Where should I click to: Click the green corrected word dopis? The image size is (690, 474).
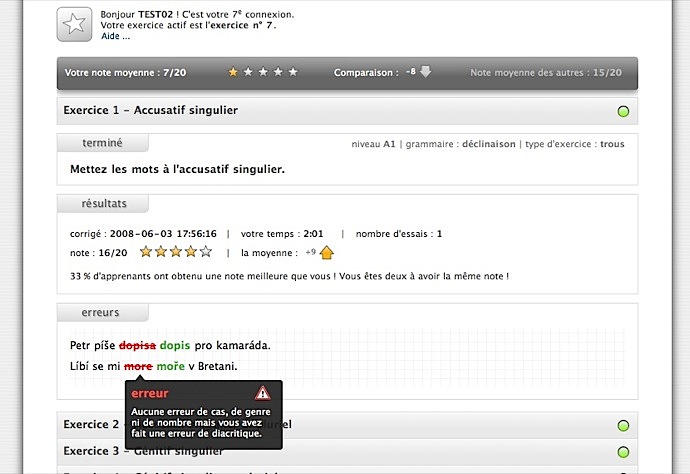[175, 345]
